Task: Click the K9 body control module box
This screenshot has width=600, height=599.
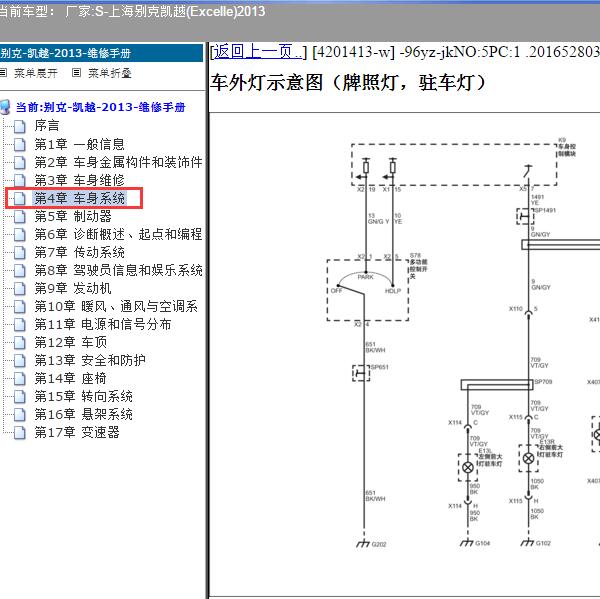Action: 454,165
